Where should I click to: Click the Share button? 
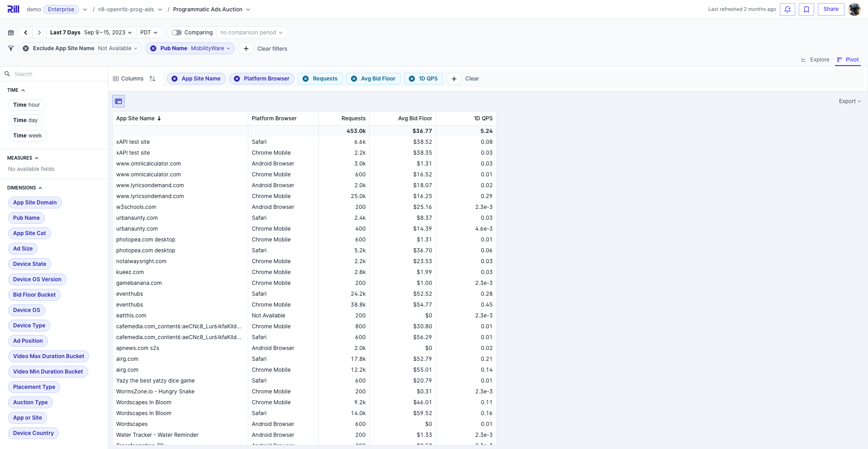830,9
